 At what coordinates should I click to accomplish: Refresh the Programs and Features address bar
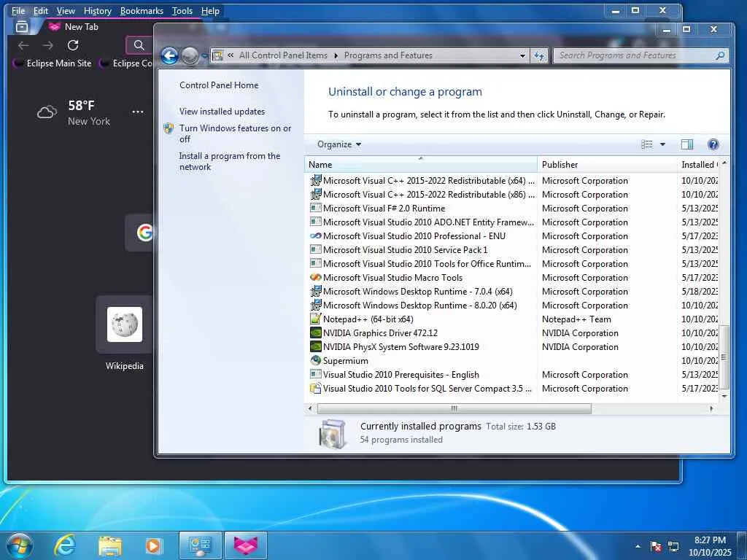539,55
